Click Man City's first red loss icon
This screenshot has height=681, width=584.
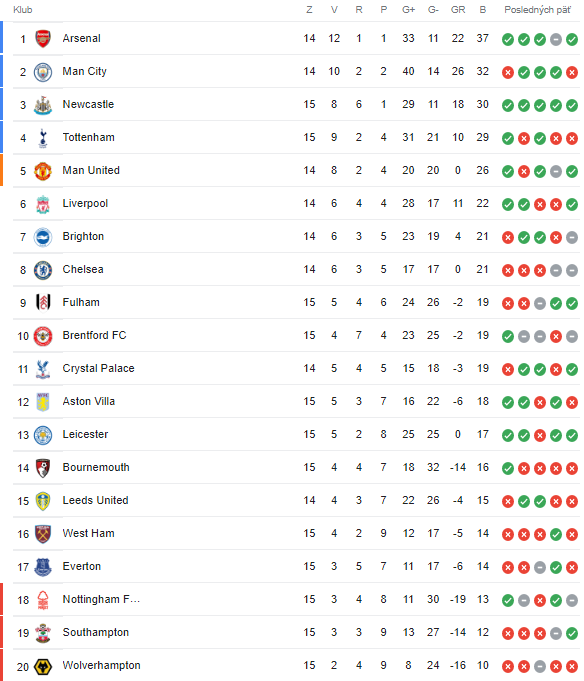(508, 73)
